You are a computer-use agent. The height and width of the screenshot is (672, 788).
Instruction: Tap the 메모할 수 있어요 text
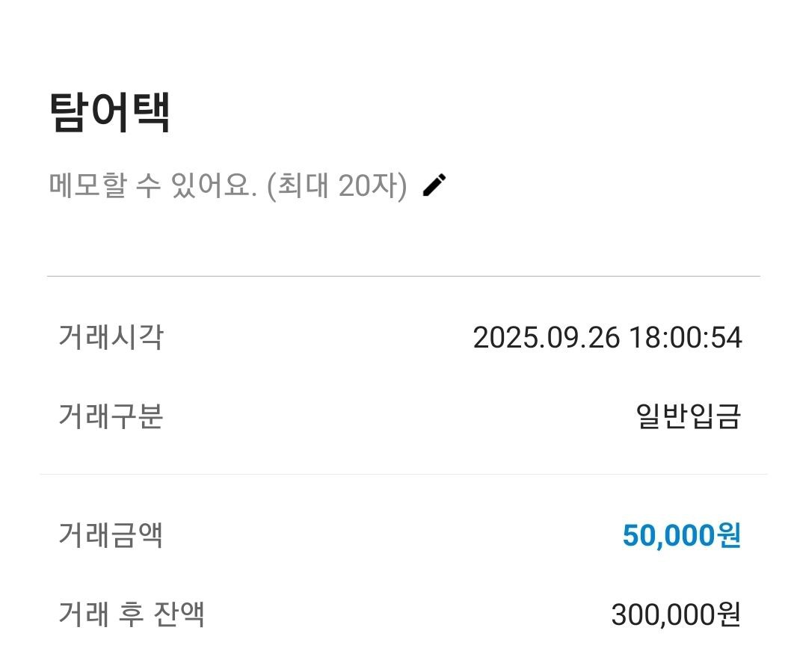tap(153, 185)
